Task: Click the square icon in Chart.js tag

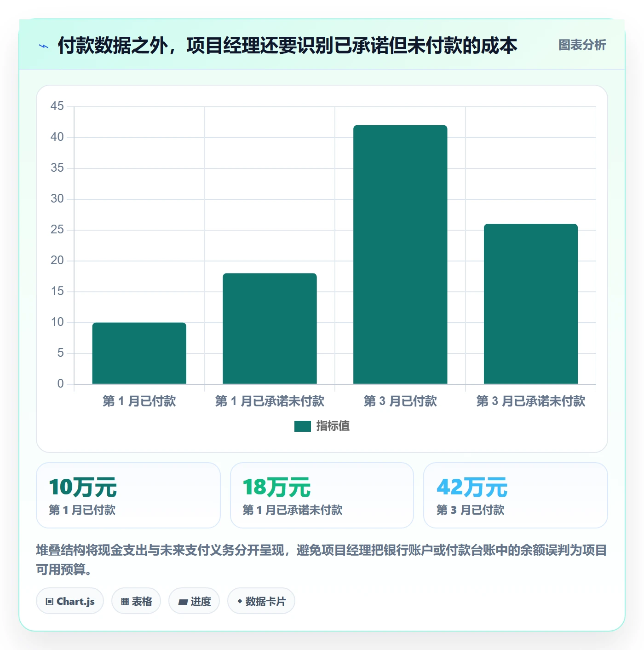Action: 50,602
